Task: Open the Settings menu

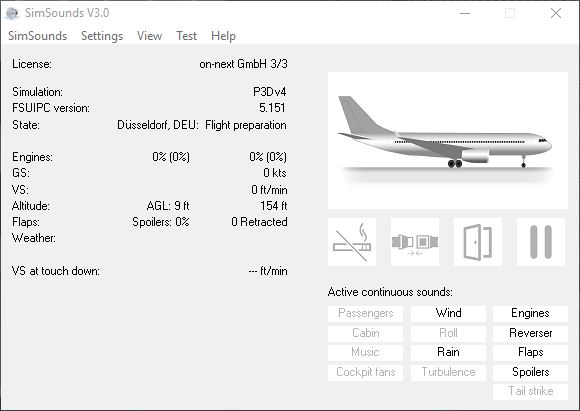Action: point(102,36)
